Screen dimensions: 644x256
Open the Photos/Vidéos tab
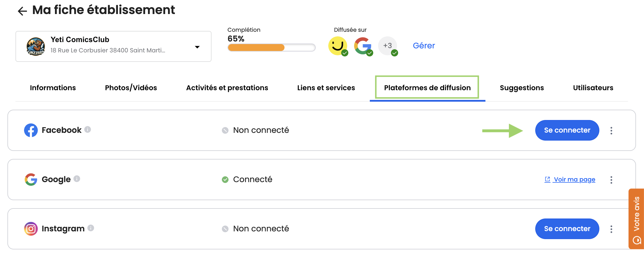click(x=131, y=88)
